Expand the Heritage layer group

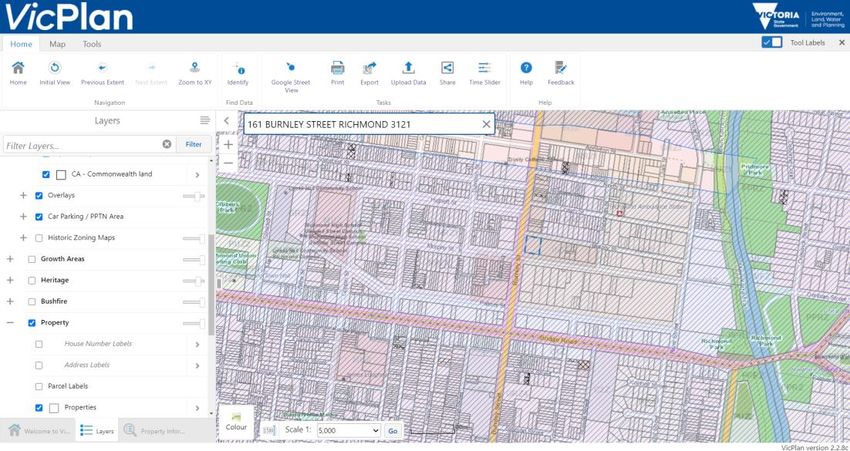click(x=10, y=280)
